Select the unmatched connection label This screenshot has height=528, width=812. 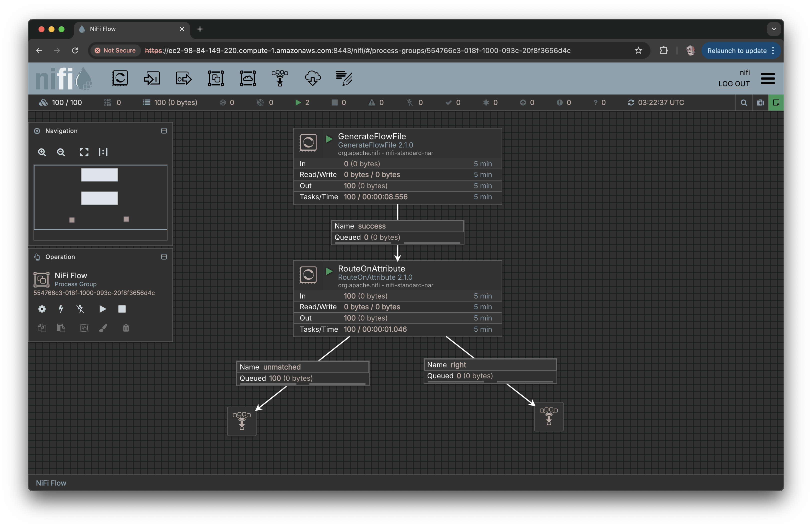(302, 373)
